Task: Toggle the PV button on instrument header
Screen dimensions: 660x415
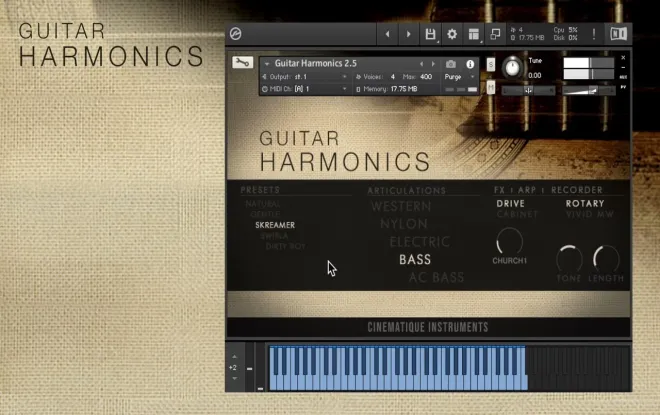Action: pos(623,87)
